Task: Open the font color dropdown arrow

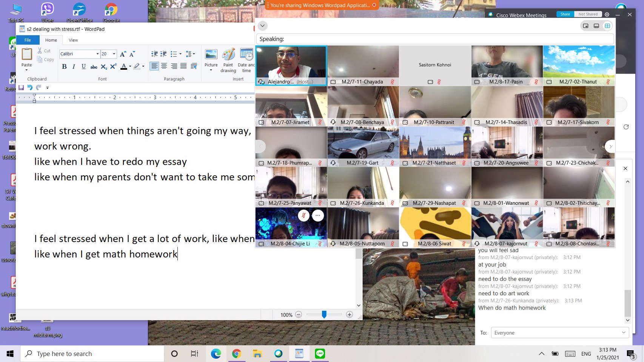Action: click(130, 67)
